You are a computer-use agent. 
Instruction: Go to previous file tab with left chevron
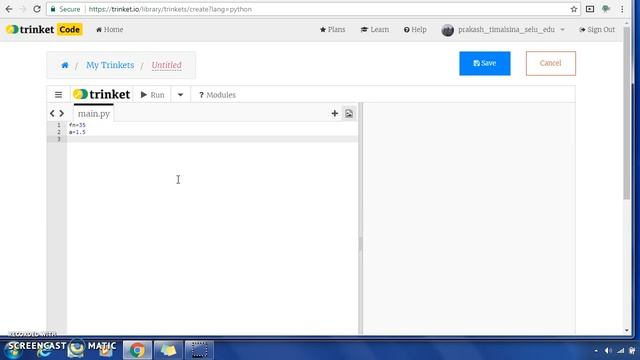coord(52,113)
